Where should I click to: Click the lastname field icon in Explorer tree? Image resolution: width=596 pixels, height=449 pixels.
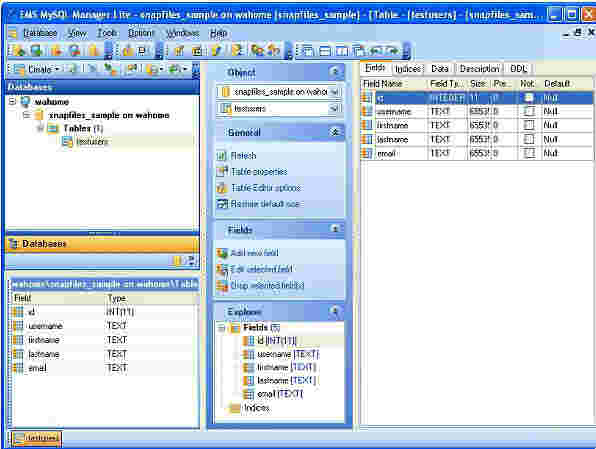pyautogui.click(x=248, y=381)
